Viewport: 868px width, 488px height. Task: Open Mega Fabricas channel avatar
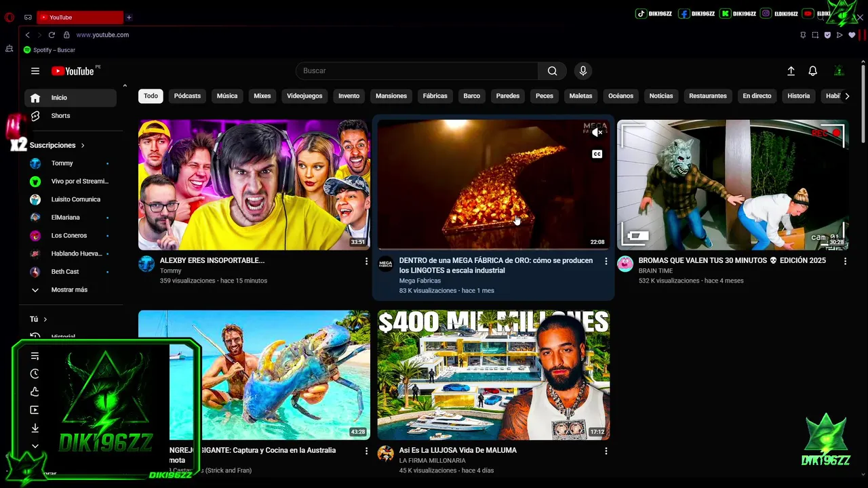point(386,264)
